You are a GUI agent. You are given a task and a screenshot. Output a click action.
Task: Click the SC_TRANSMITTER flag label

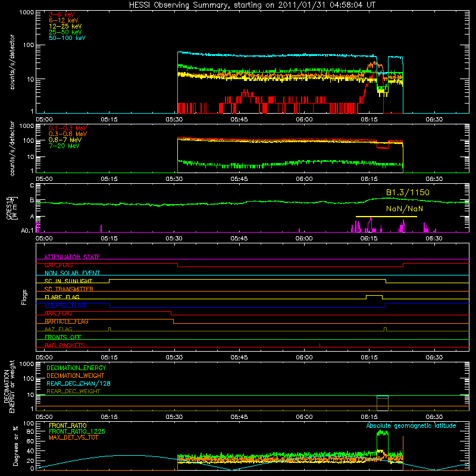pyautogui.click(x=69, y=289)
